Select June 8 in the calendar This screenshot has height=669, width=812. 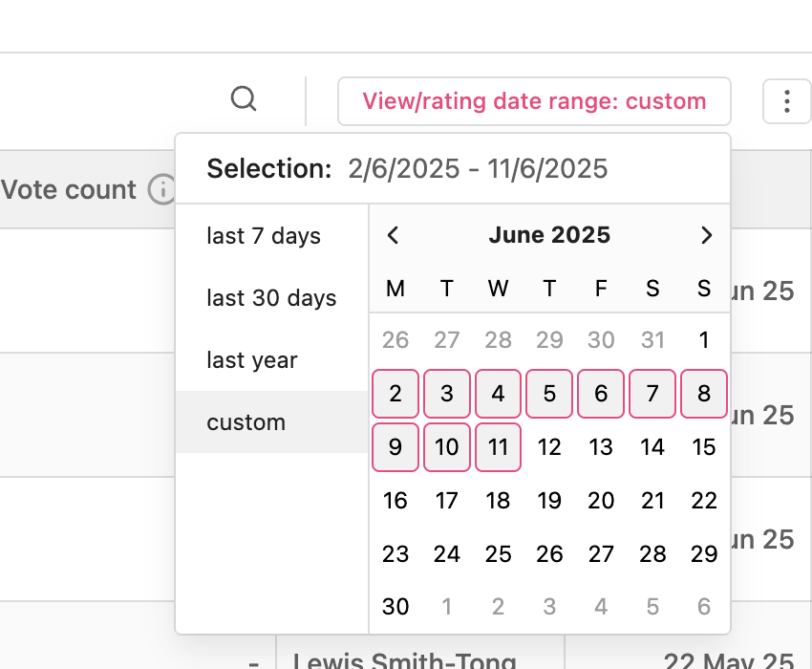click(x=704, y=394)
